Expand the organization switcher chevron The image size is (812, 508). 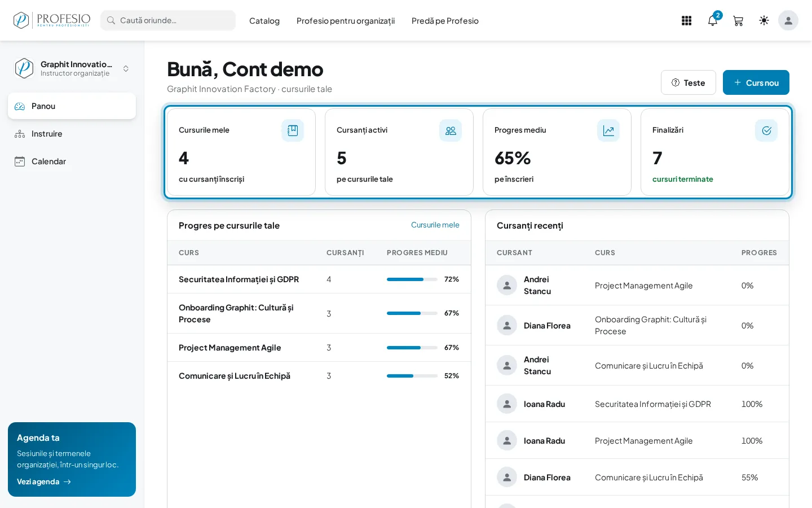[126, 68]
